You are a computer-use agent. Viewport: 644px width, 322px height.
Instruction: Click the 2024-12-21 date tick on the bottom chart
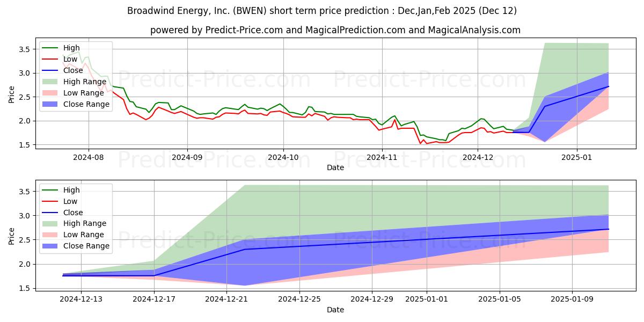(x=227, y=299)
